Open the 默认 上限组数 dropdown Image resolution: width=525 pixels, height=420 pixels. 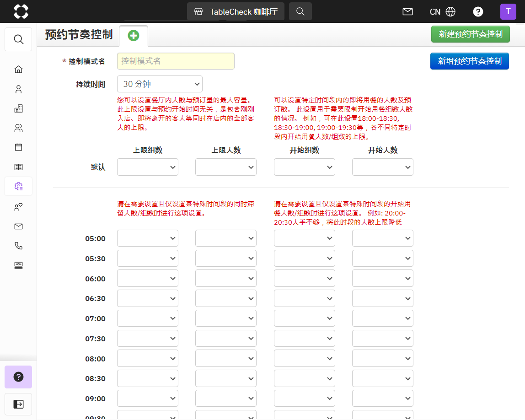pyautogui.click(x=148, y=167)
